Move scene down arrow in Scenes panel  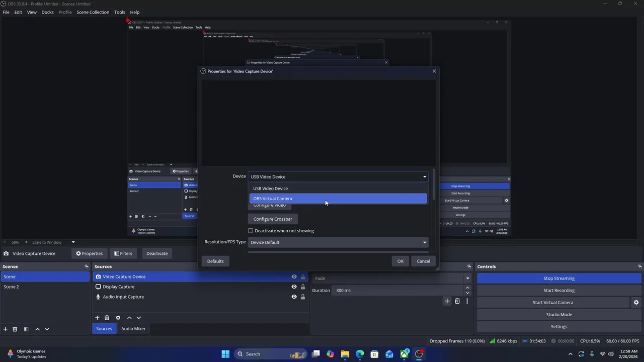point(47,329)
